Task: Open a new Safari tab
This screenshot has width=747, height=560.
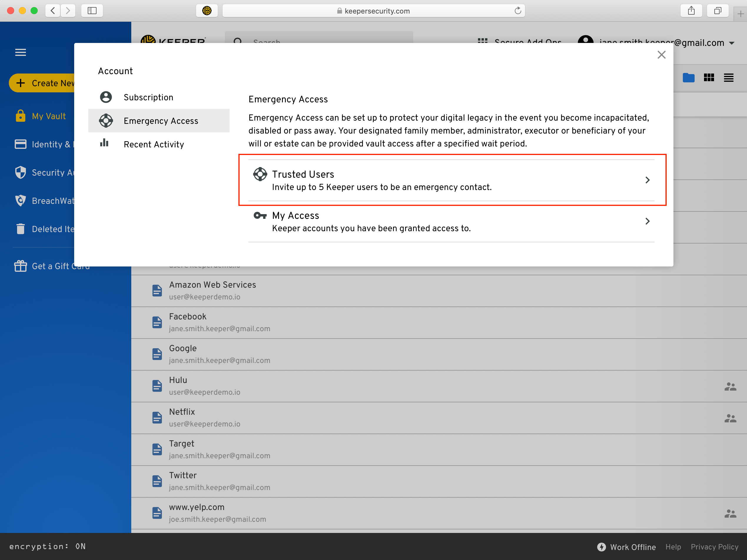Action: [740, 14]
